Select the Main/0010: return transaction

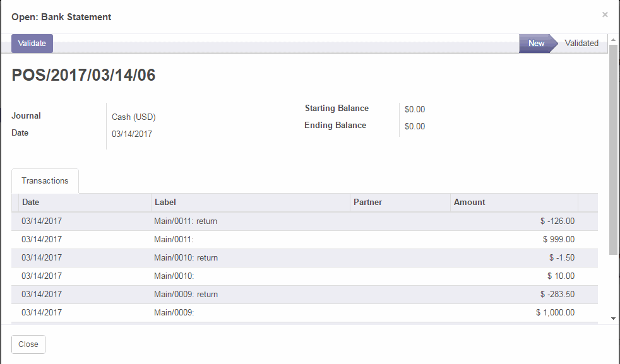click(186, 258)
